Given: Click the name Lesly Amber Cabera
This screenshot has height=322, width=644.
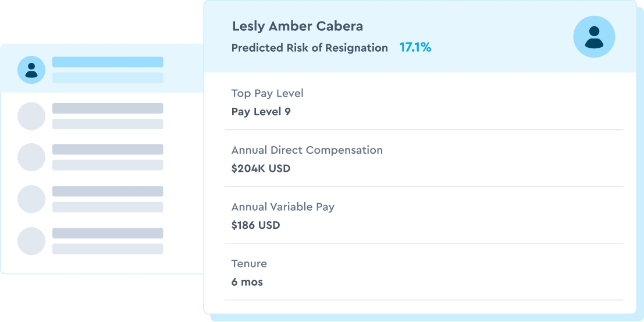Looking at the screenshot, I should click(x=297, y=26).
